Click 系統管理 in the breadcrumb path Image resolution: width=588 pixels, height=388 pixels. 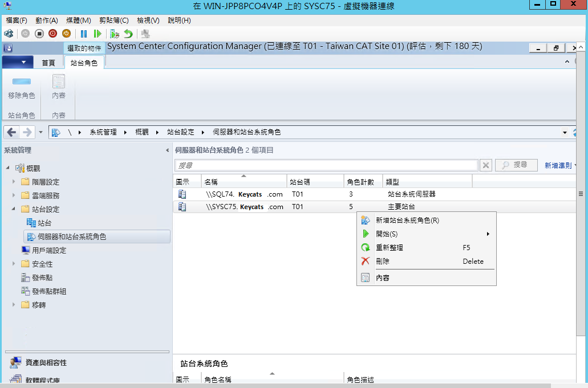[x=103, y=132]
